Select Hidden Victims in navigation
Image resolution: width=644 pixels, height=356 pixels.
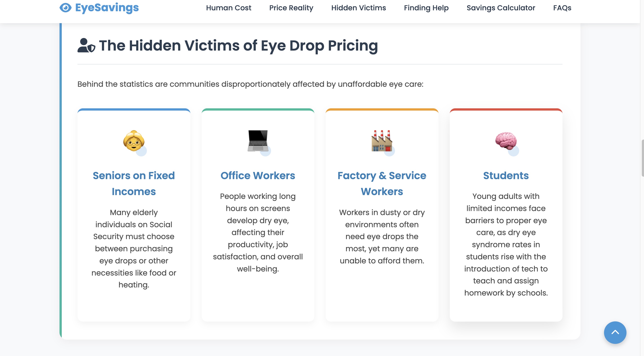click(359, 8)
